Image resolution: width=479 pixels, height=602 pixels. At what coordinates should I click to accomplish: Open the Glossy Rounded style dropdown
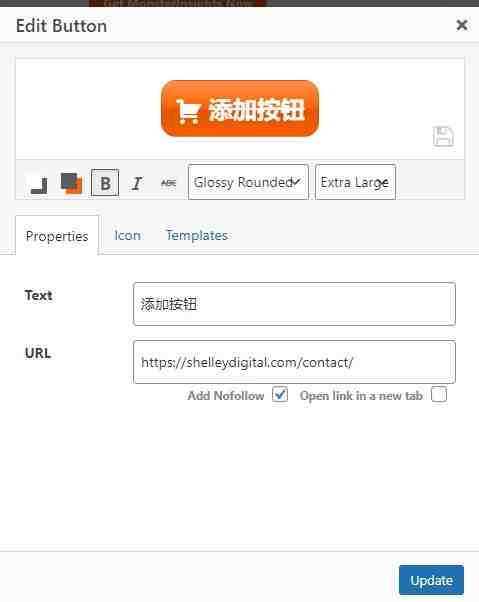coord(248,182)
